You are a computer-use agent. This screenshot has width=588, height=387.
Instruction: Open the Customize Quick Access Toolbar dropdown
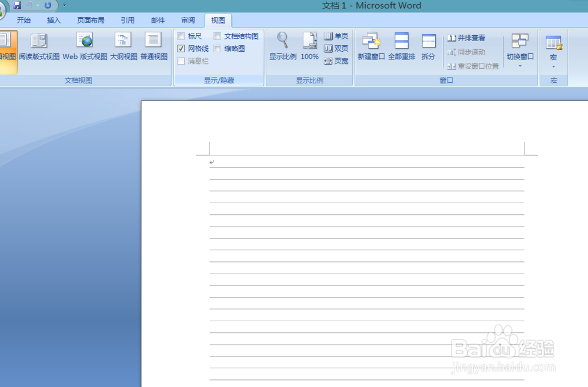point(65,5)
